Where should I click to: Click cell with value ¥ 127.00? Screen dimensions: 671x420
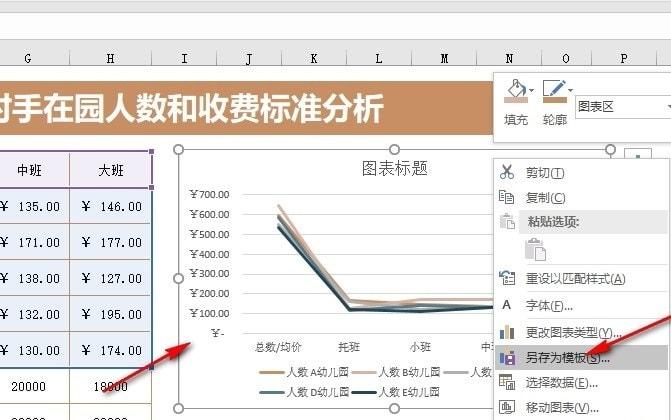[110, 279]
